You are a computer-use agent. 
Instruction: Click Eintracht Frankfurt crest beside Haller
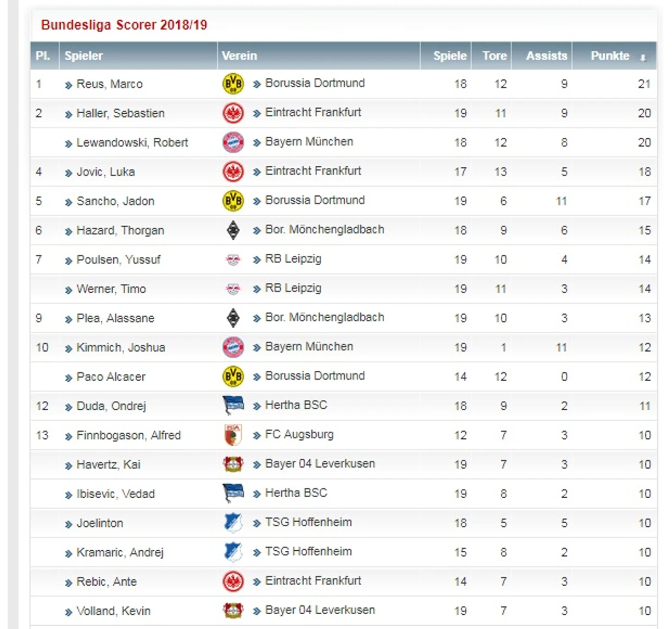(x=233, y=113)
